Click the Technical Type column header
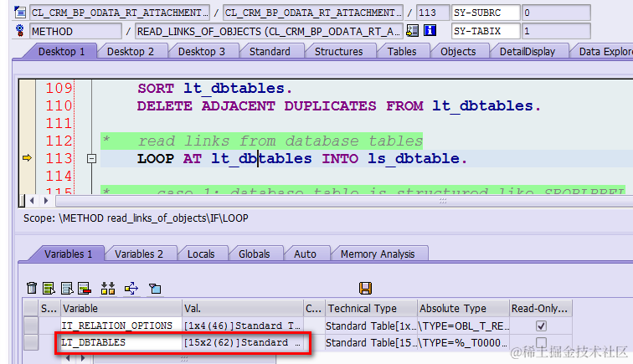Viewport: 633px width, 364px height. click(371, 308)
